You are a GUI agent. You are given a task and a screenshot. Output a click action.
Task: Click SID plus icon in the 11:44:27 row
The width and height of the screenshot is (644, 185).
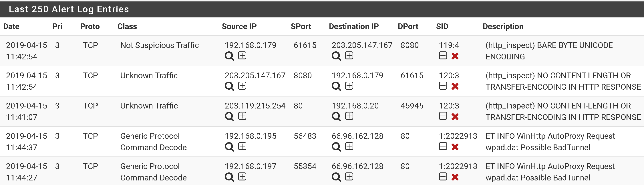443,177
